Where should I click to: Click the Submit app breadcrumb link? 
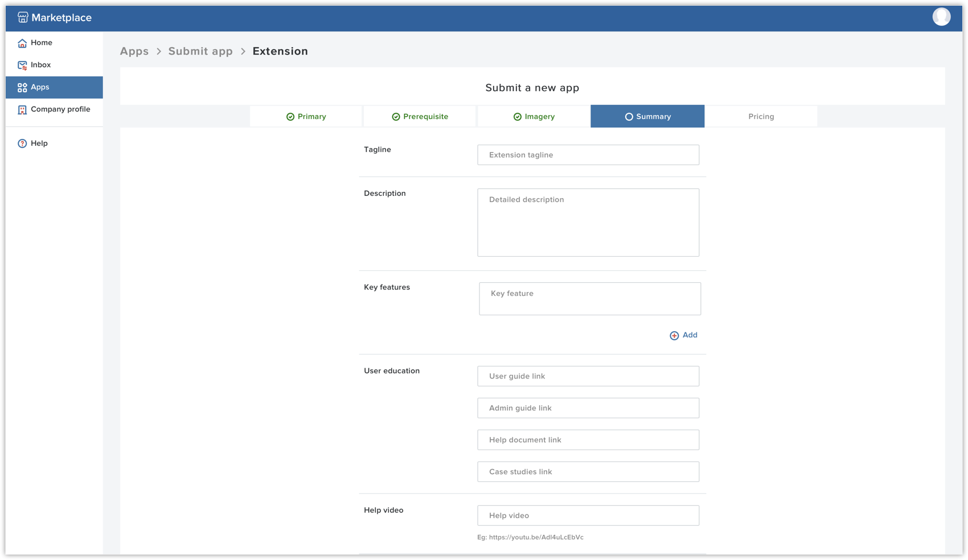[200, 51]
